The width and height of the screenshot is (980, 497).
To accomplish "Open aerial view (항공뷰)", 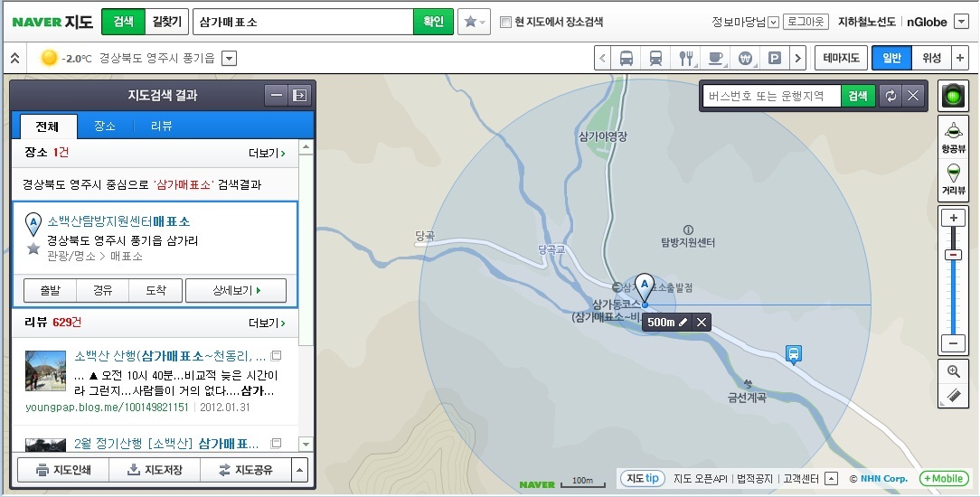I will [x=954, y=136].
